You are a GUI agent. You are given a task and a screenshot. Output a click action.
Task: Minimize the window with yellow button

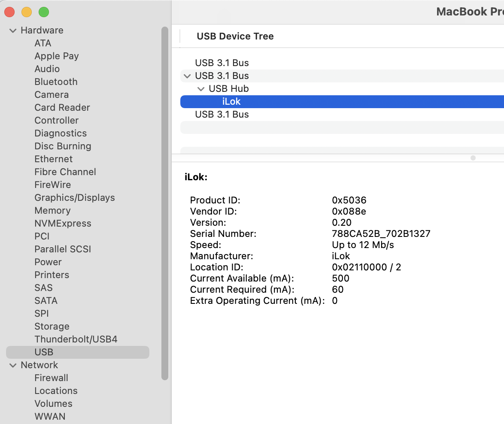27,12
